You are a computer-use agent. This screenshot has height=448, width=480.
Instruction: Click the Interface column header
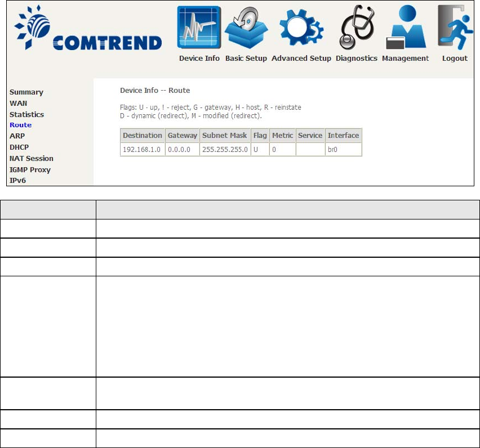[344, 136]
